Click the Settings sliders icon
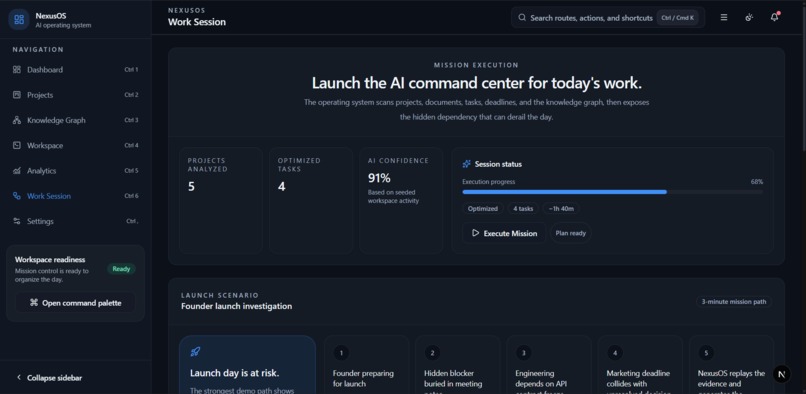 (x=17, y=221)
